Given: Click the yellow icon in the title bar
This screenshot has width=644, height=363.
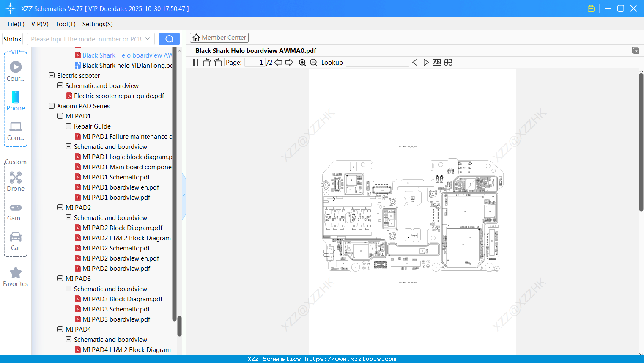Looking at the screenshot, I should coord(591,8).
